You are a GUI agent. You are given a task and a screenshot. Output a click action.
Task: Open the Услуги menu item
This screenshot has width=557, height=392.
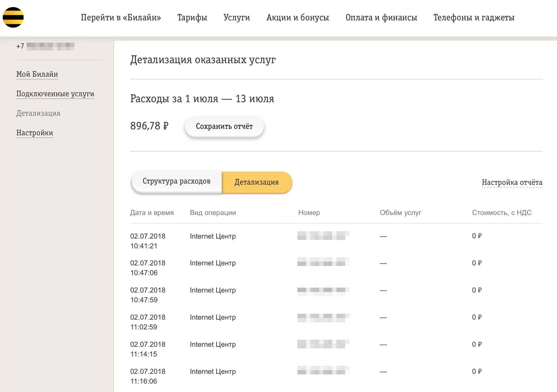[x=236, y=17]
